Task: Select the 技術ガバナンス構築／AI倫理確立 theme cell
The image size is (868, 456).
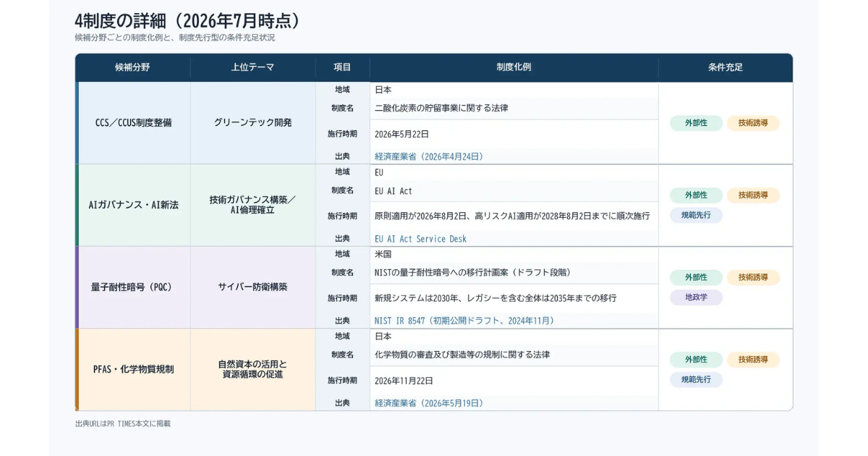Action: pos(252,205)
